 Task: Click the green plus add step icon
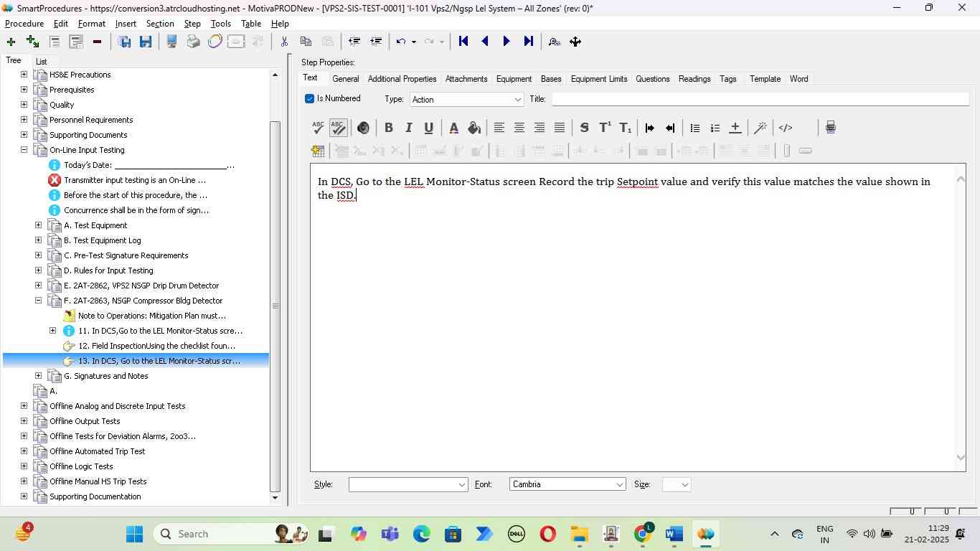coord(11,42)
